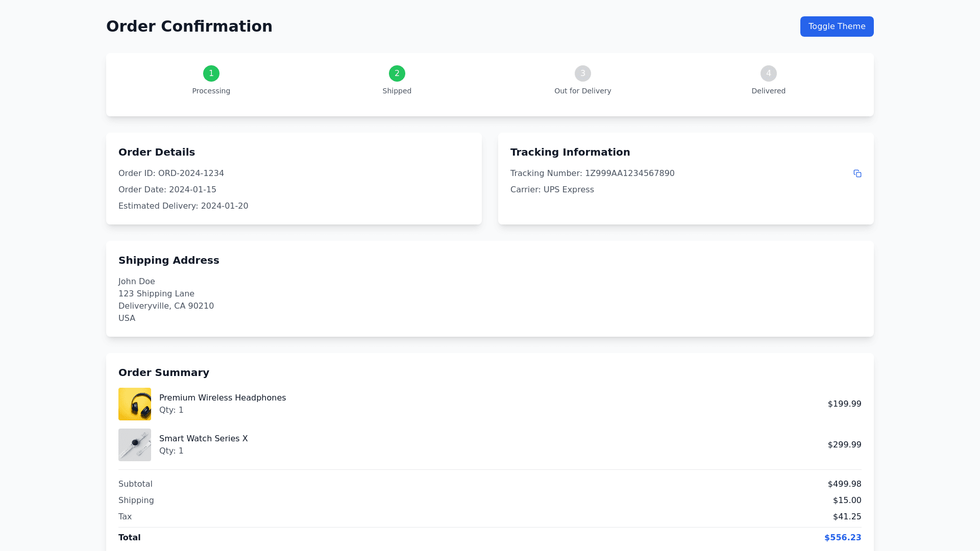The height and width of the screenshot is (551, 980).
Task: Click the Estimated Delivery date line
Action: coord(183,206)
